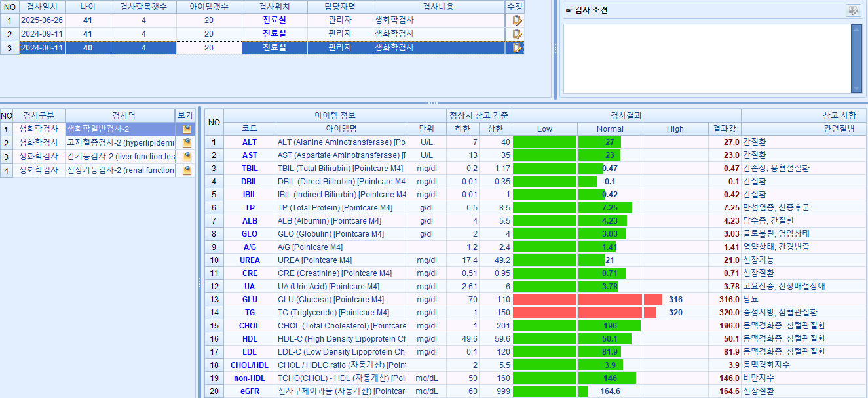Click the splitter dots between top and bottom panels

pos(433,102)
